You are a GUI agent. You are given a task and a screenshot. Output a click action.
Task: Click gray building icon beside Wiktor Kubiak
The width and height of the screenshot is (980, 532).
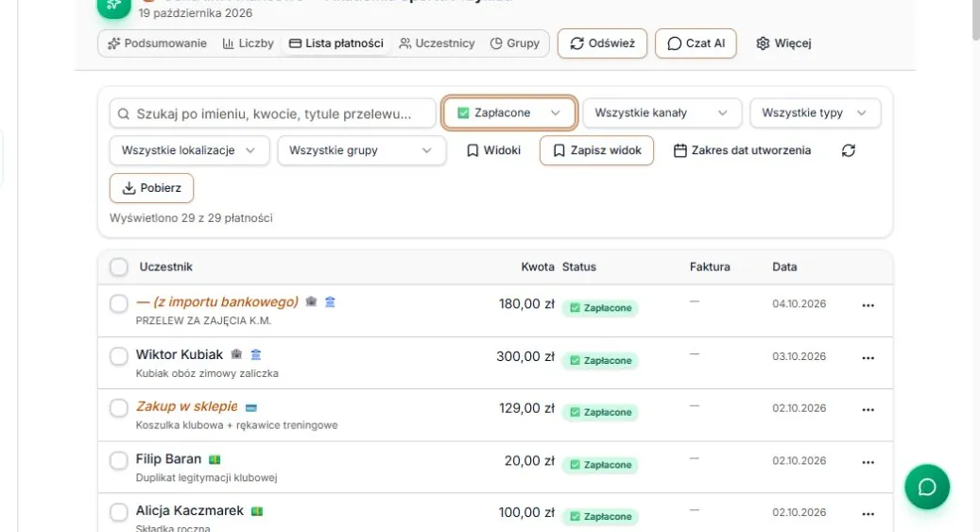coord(236,354)
